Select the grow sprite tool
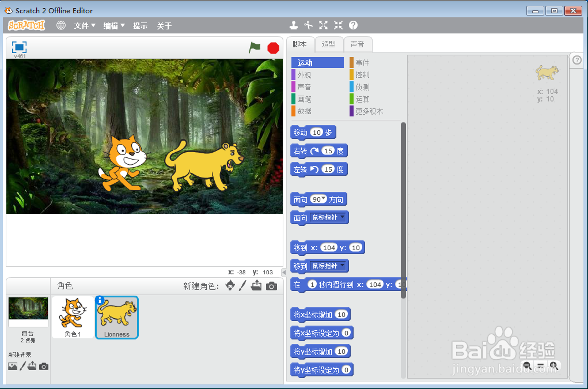 coord(323,25)
